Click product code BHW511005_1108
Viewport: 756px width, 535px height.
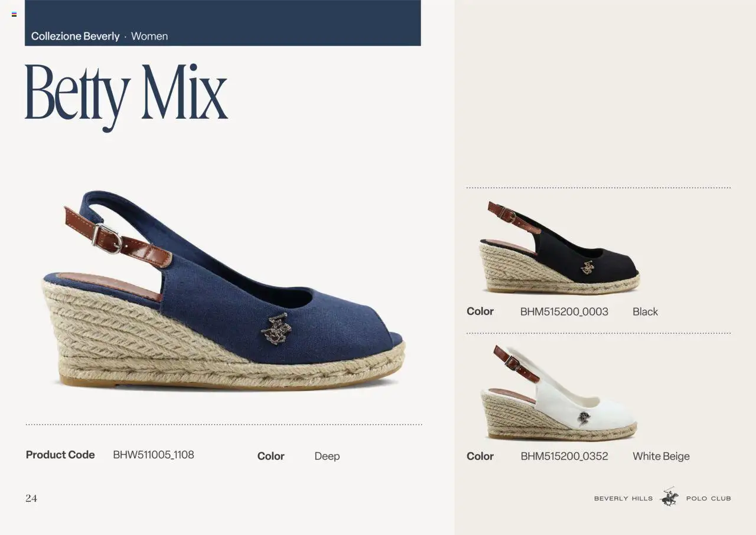coord(154,455)
